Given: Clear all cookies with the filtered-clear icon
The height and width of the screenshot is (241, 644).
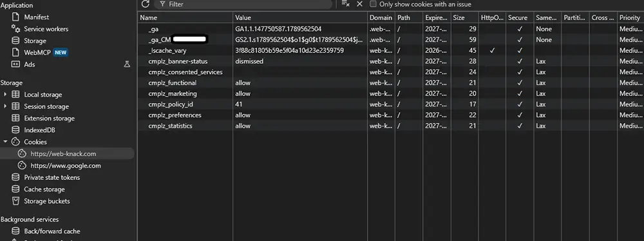Looking at the screenshot, I should (x=345, y=4).
